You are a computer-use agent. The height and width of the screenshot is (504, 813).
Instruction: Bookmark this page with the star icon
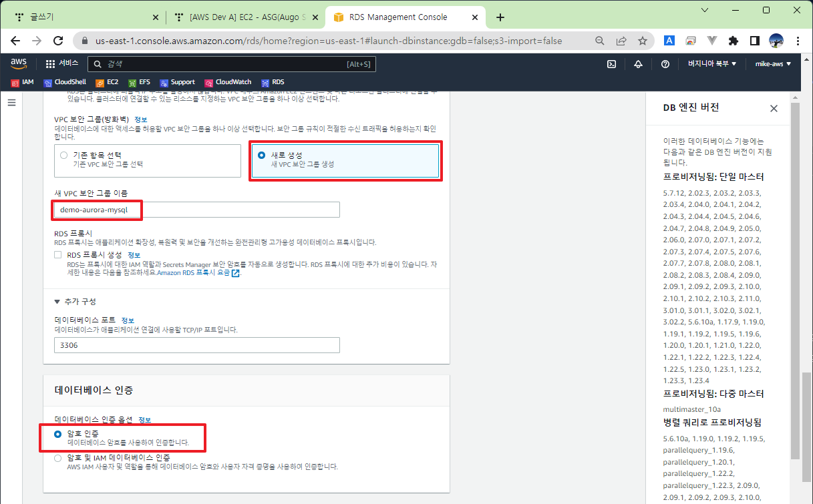643,41
